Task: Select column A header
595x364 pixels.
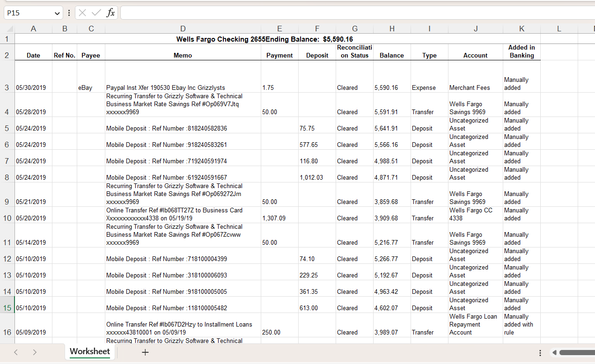Action: [x=33, y=29]
